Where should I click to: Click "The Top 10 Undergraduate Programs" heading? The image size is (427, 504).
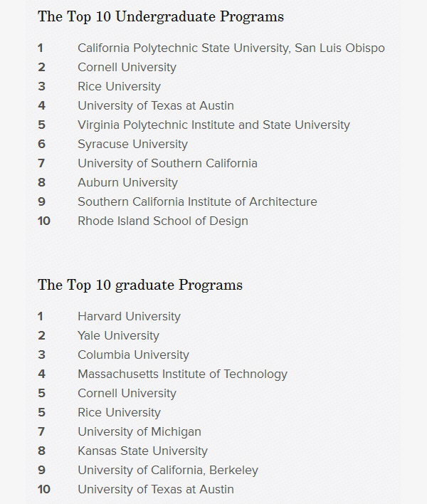point(160,16)
